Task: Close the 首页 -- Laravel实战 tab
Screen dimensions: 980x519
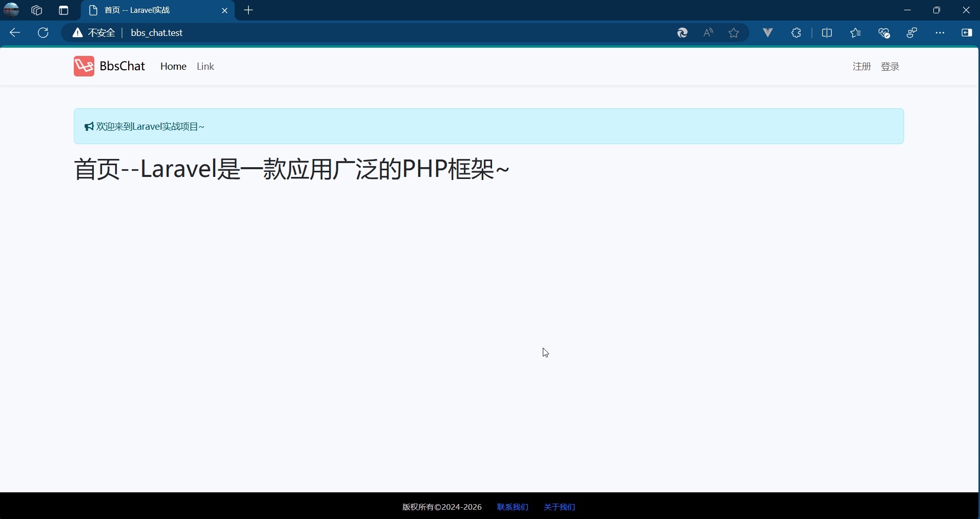Action: coord(224,10)
